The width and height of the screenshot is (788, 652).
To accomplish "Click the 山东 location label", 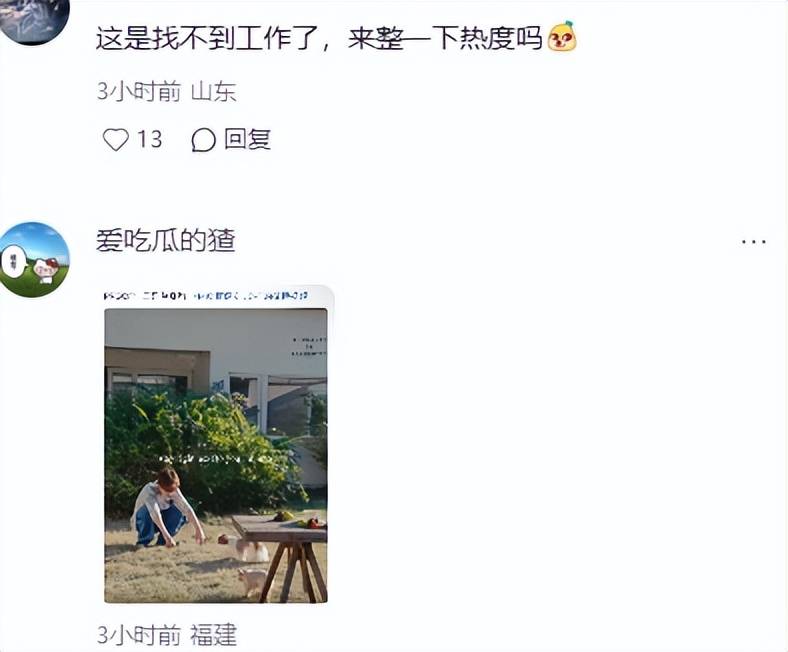I will [x=214, y=91].
